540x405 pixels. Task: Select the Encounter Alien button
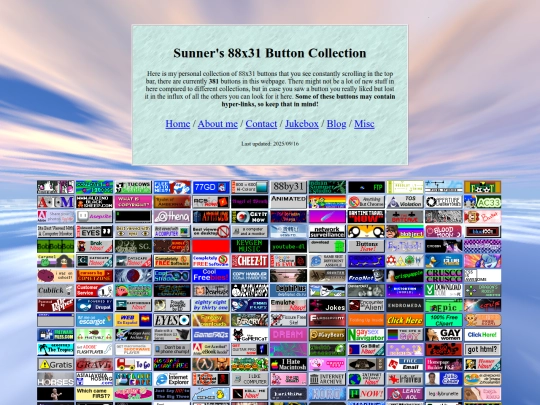[366, 305]
